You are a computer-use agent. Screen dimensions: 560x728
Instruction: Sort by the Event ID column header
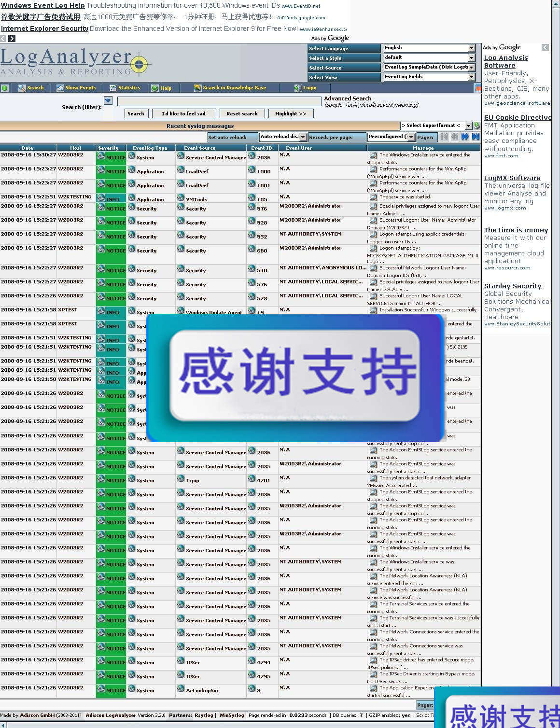click(262, 148)
